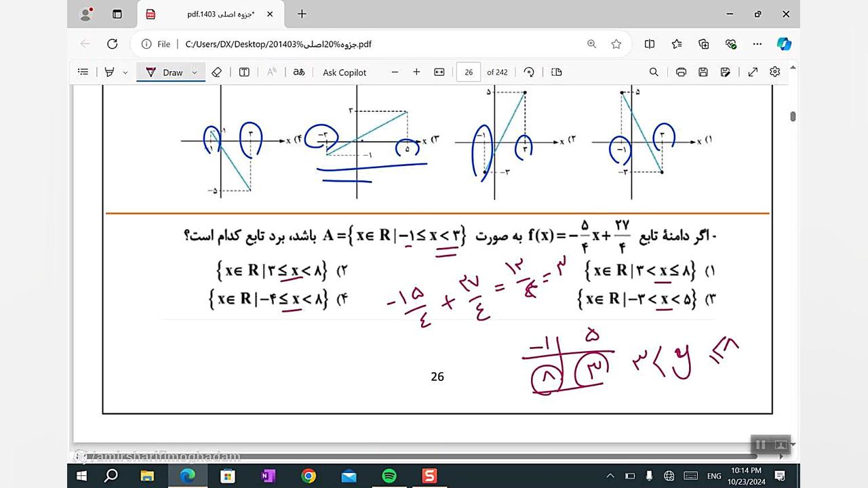Open PDF viewer settings

coord(775,72)
